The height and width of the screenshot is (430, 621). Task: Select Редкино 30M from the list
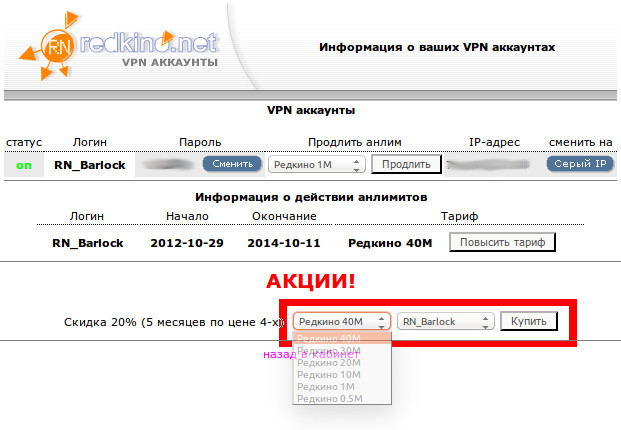(329, 350)
